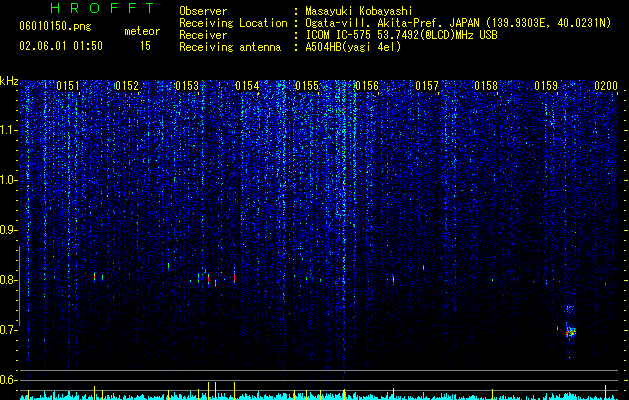Click the 'Receiving Location' label
Image resolution: width=629 pixels, height=400 pixels.
233,23
